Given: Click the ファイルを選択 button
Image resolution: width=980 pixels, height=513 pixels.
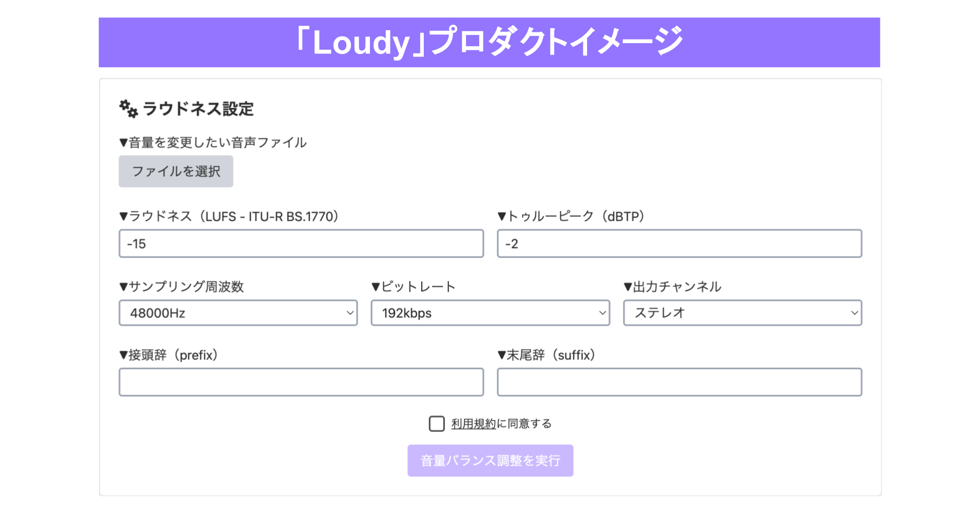Looking at the screenshot, I should (x=175, y=171).
